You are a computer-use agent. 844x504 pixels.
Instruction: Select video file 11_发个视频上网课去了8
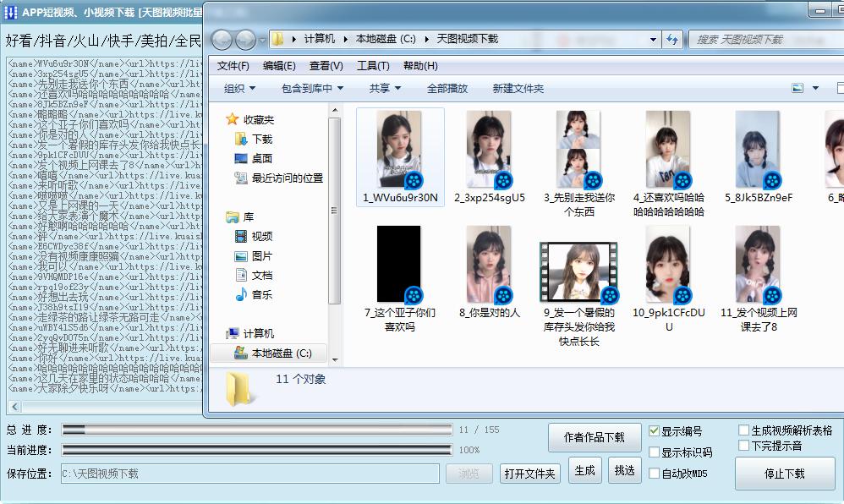759,279
